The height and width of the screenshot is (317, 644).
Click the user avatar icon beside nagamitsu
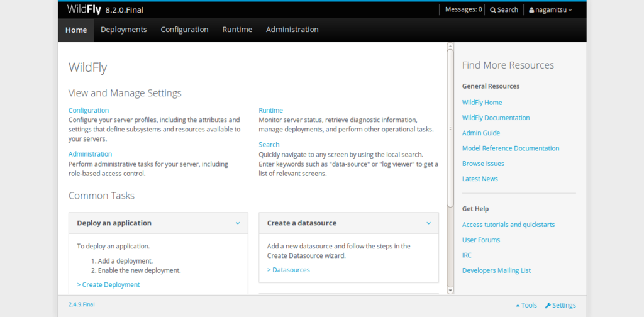[531, 10]
